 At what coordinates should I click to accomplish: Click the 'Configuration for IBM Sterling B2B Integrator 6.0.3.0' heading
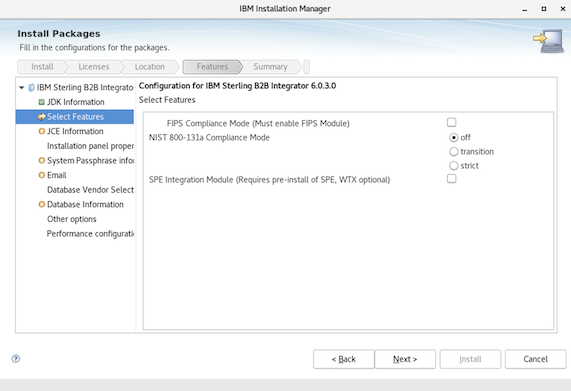(x=237, y=86)
